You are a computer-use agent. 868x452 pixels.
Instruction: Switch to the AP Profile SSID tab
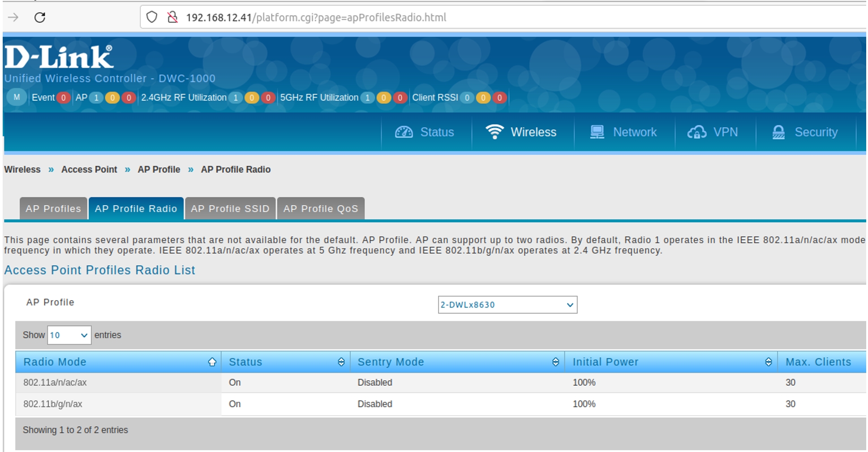point(230,209)
